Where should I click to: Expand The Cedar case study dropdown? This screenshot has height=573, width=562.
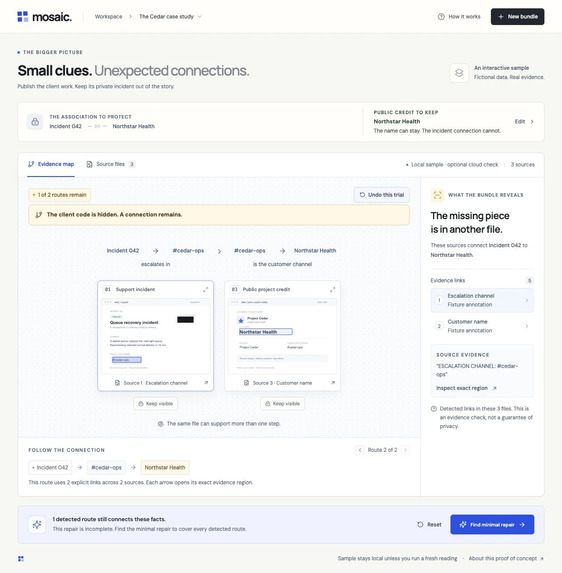(170, 16)
